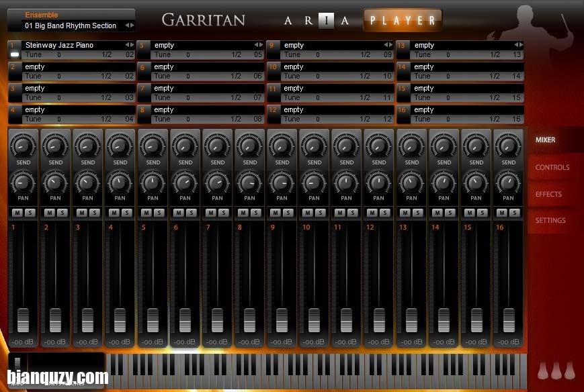
Task: Turn the SEND knob on channel 14
Action: click(444, 146)
